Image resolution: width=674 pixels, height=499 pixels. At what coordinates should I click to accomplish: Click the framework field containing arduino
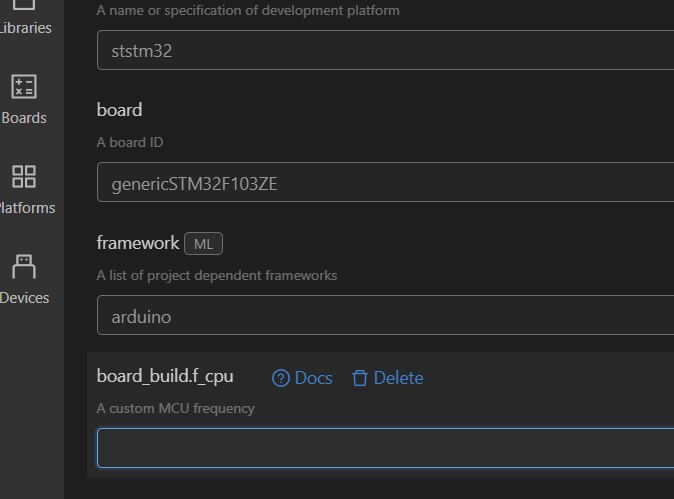click(385, 315)
